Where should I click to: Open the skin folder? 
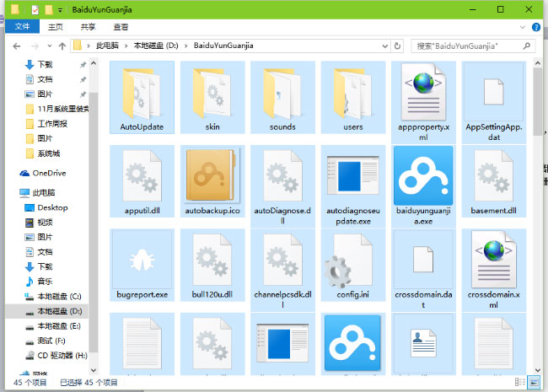click(212, 98)
